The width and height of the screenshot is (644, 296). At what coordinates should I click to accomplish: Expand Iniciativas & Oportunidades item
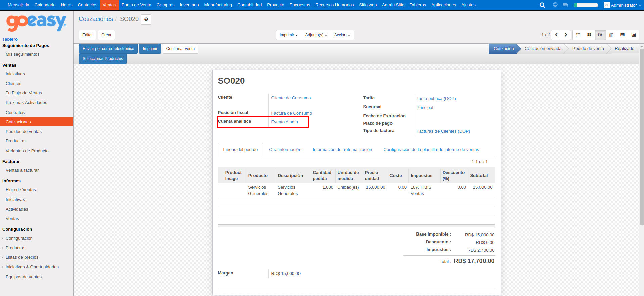click(x=32, y=267)
